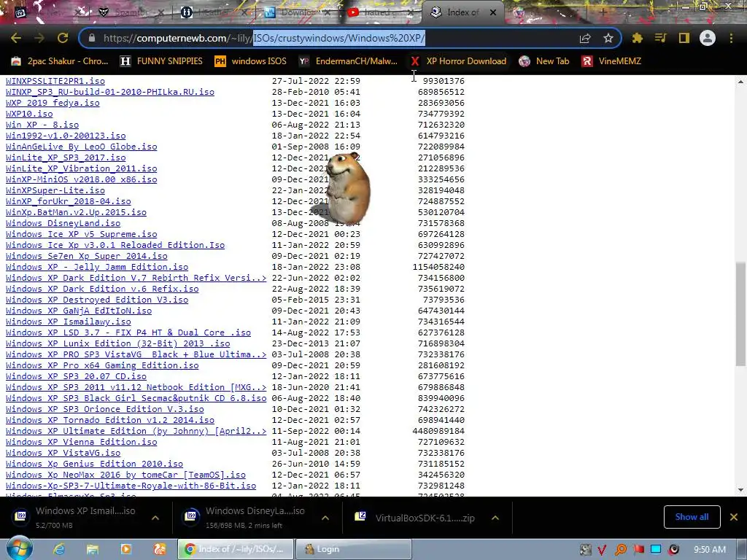Launch Internet Explorer from the taskbar

(x=59, y=549)
